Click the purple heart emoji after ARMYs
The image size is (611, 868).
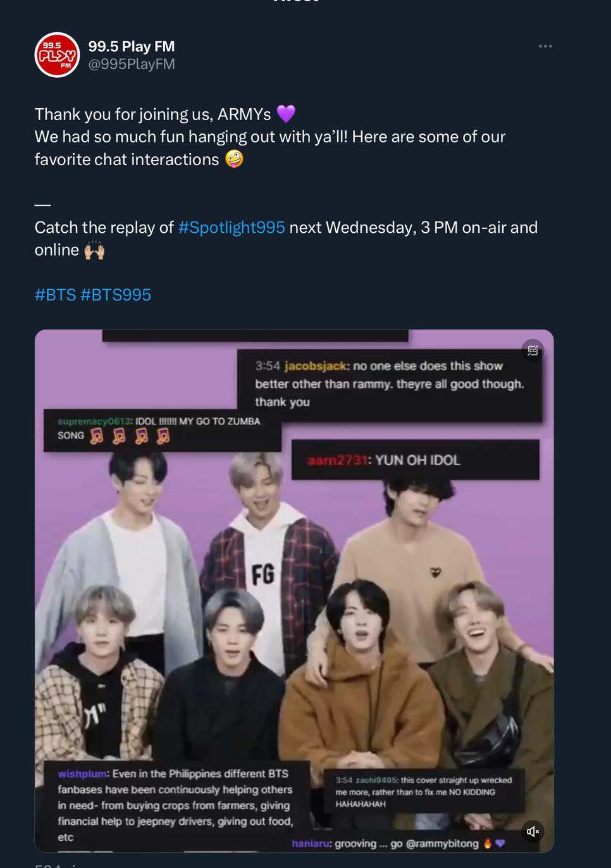tap(286, 114)
